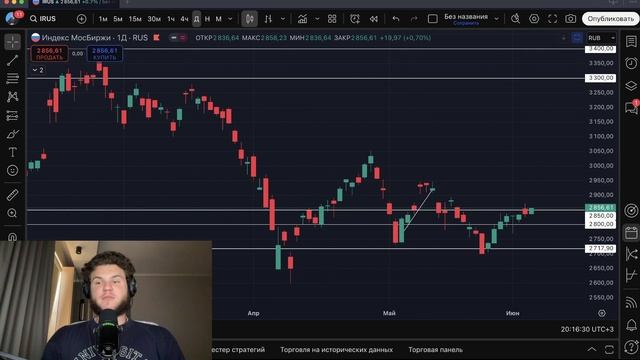
Task: Open the chats panel with notification
Action: [631, 107]
